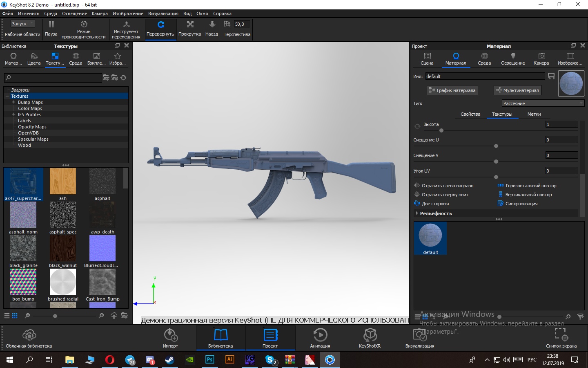Image resolution: width=588 pixels, height=368 pixels.
Task: Open the Запуск dropdown
Action: [x=23, y=24]
